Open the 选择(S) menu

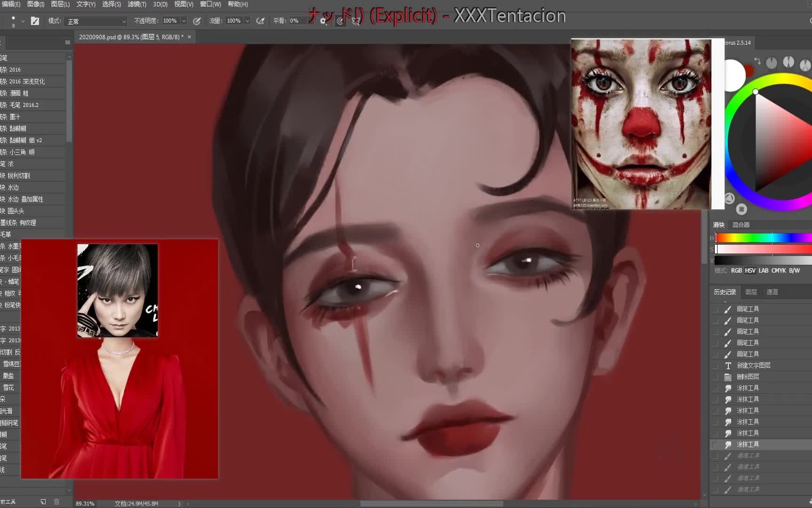tap(111, 4)
